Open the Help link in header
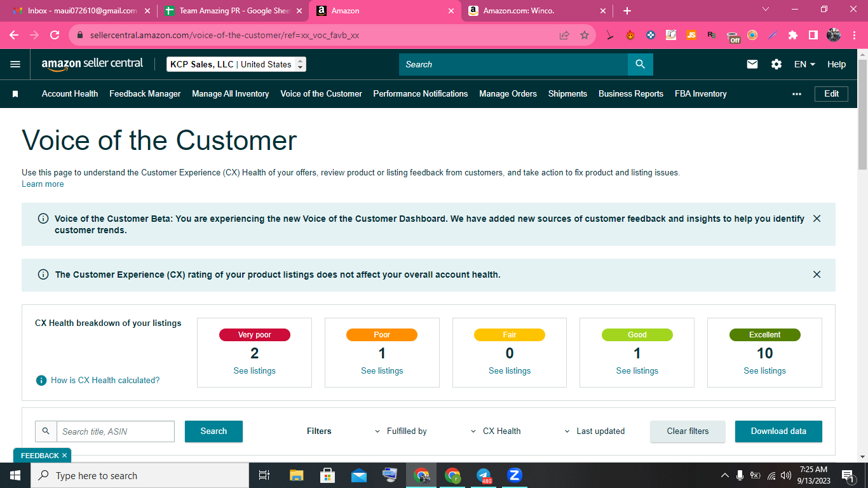This screenshot has height=488, width=868. click(836, 64)
